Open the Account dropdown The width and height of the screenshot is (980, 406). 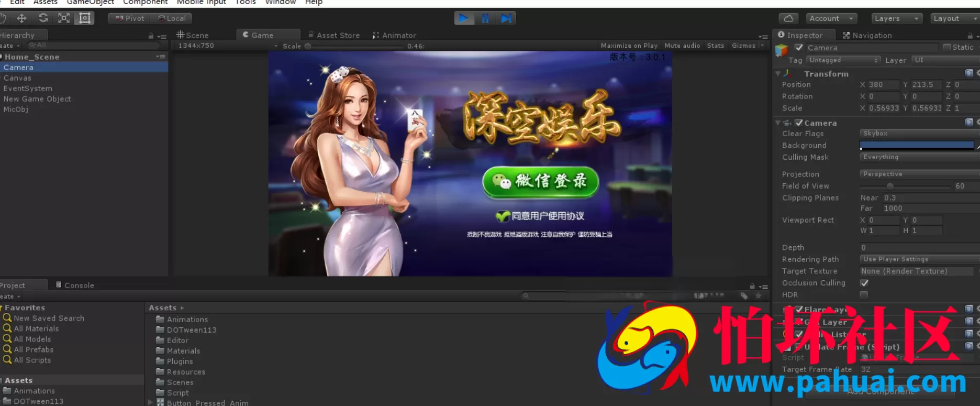[x=831, y=18]
